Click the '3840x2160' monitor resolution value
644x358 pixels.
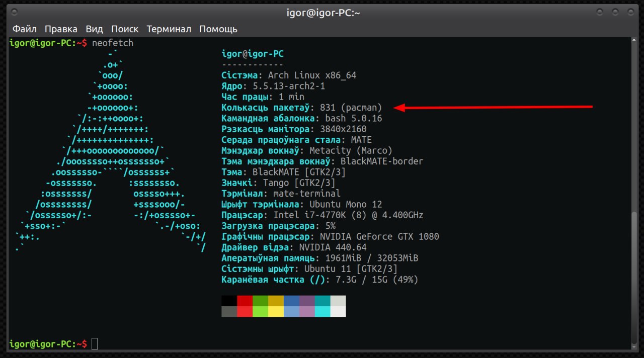[343, 129]
